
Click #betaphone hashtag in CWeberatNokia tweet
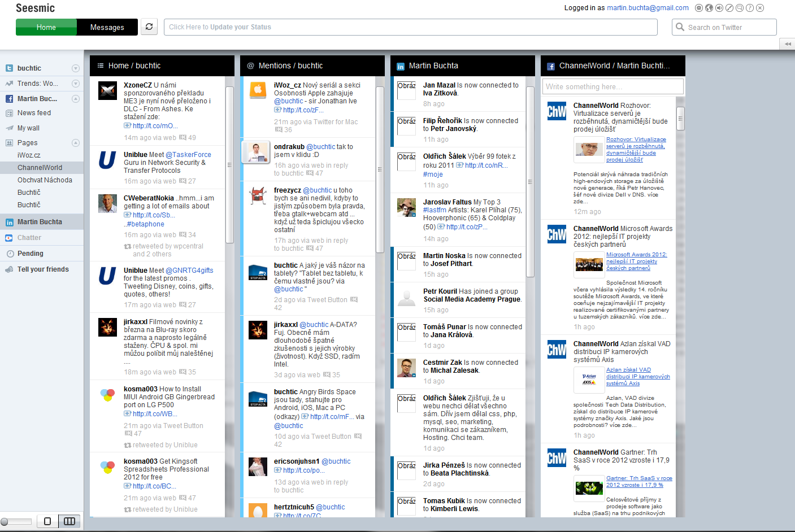(x=145, y=224)
